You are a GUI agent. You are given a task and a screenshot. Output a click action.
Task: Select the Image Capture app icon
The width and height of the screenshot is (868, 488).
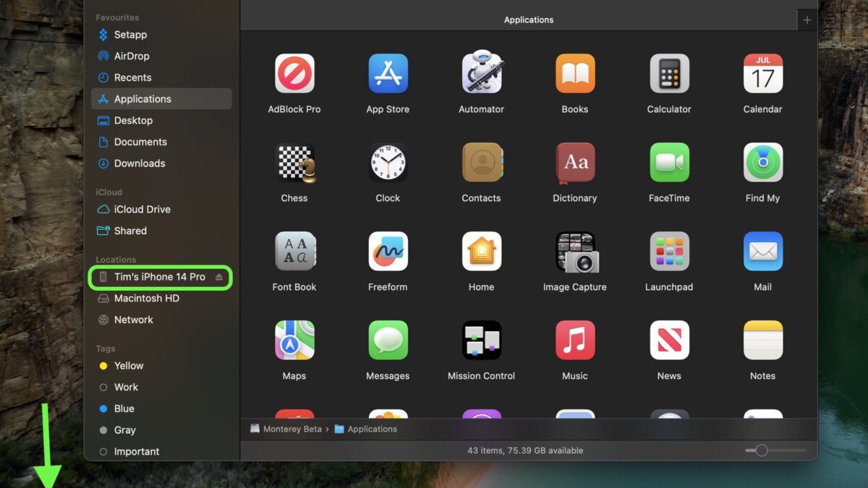point(575,252)
